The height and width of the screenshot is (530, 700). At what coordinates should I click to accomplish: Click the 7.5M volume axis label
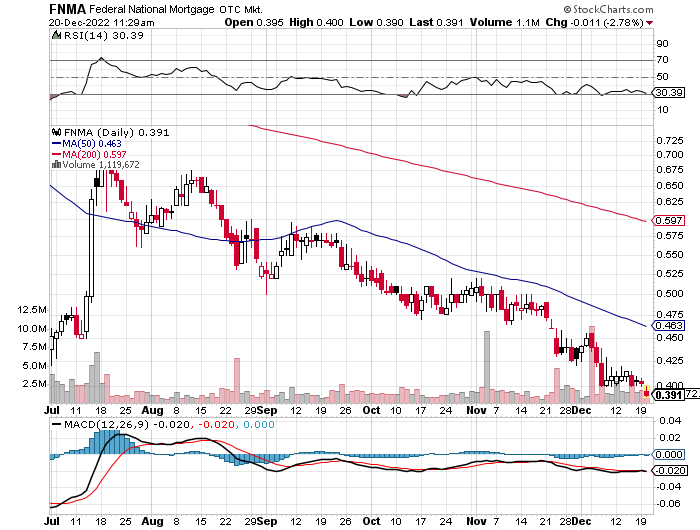tap(34, 347)
